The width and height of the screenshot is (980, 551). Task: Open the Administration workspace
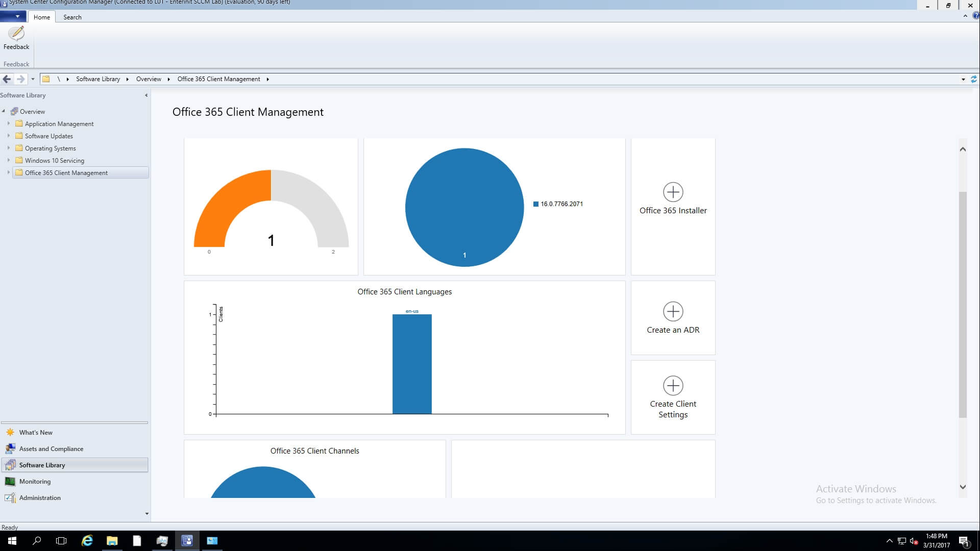[40, 497]
